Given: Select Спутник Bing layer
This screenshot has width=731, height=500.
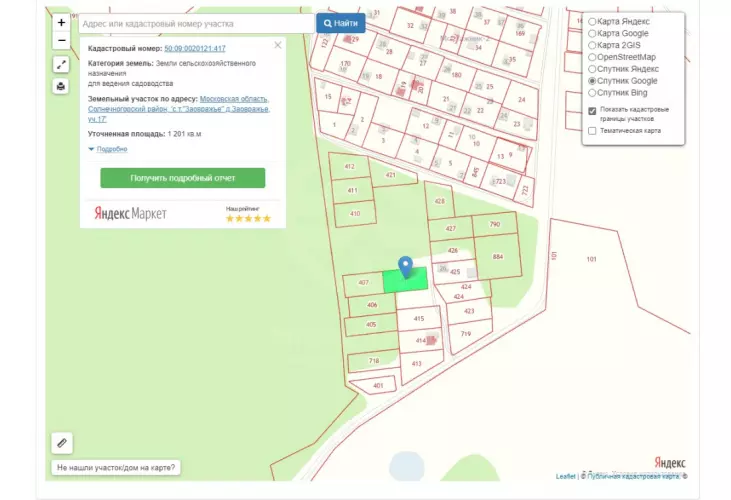Looking at the screenshot, I should click(x=592, y=93).
